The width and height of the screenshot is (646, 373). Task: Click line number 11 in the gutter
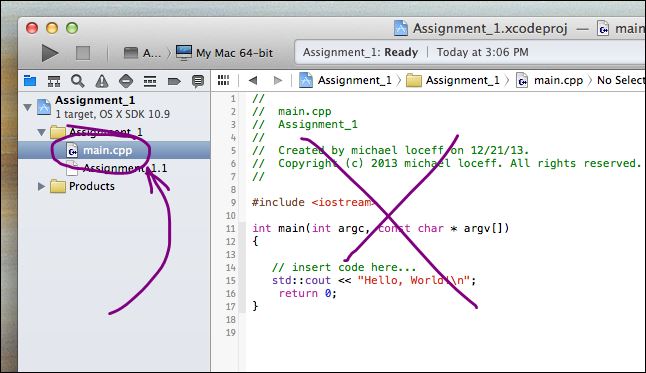point(231,229)
